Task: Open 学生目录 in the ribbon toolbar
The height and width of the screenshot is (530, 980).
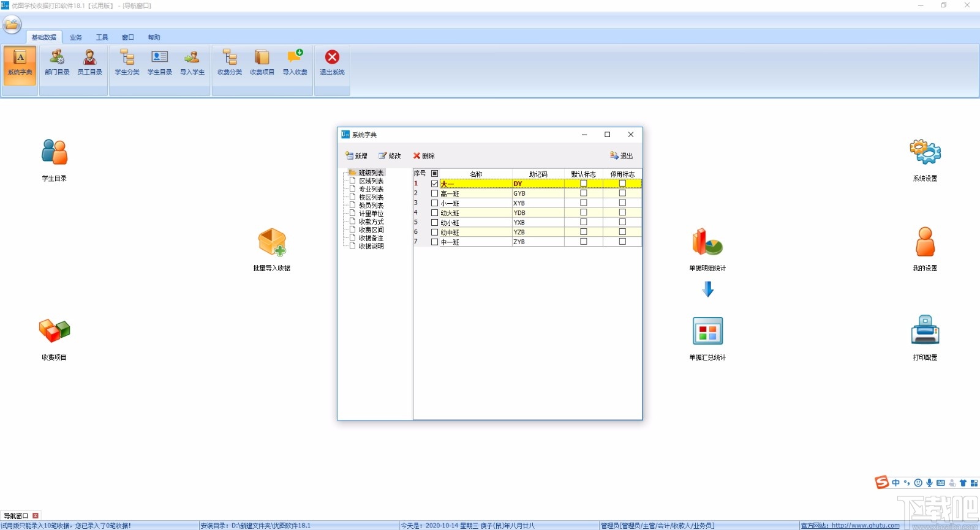Action: pos(160,63)
